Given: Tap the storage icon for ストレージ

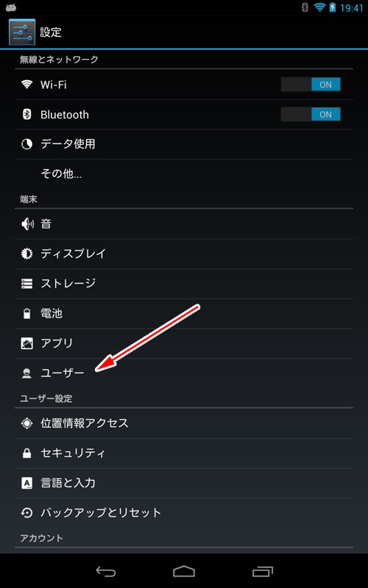Looking at the screenshot, I should pyautogui.click(x=26, y=284).
